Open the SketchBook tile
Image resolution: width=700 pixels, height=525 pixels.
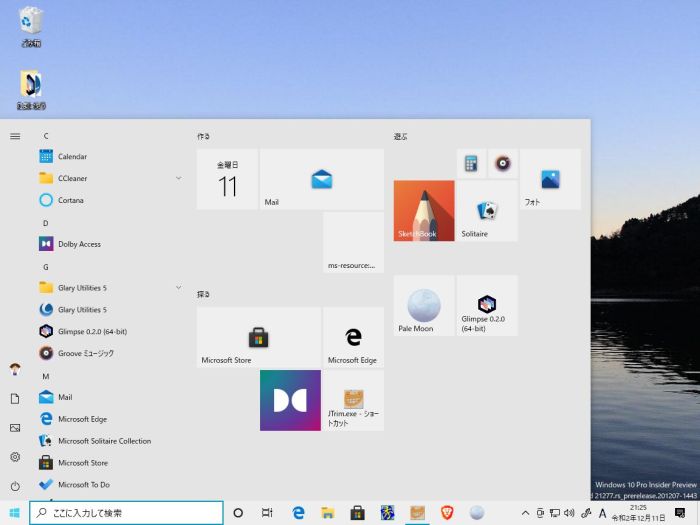coord(424,210)
